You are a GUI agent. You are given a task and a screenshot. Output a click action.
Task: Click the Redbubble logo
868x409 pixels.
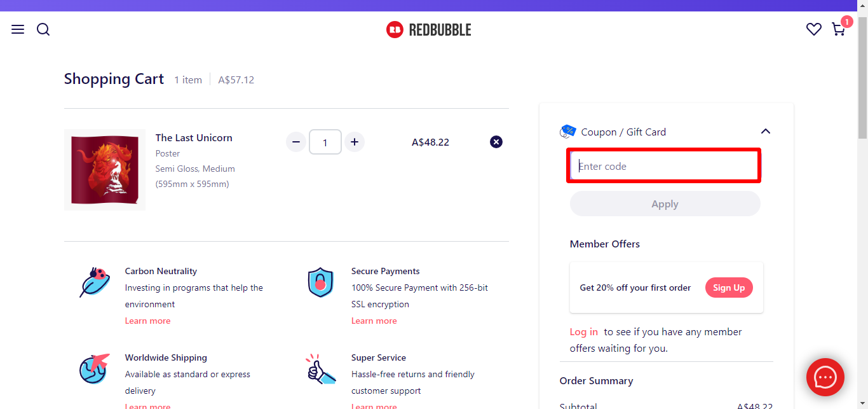428,29
